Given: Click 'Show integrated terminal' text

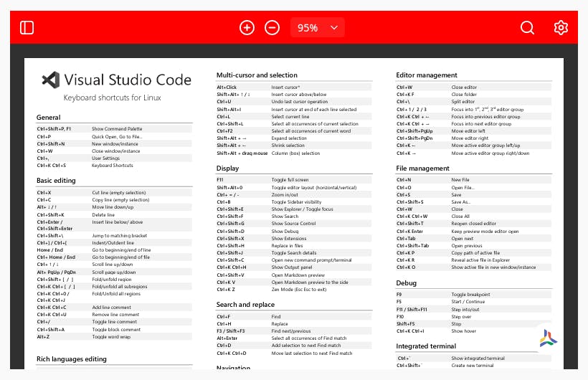Looking at the screenshot, I should pos(478,358).
